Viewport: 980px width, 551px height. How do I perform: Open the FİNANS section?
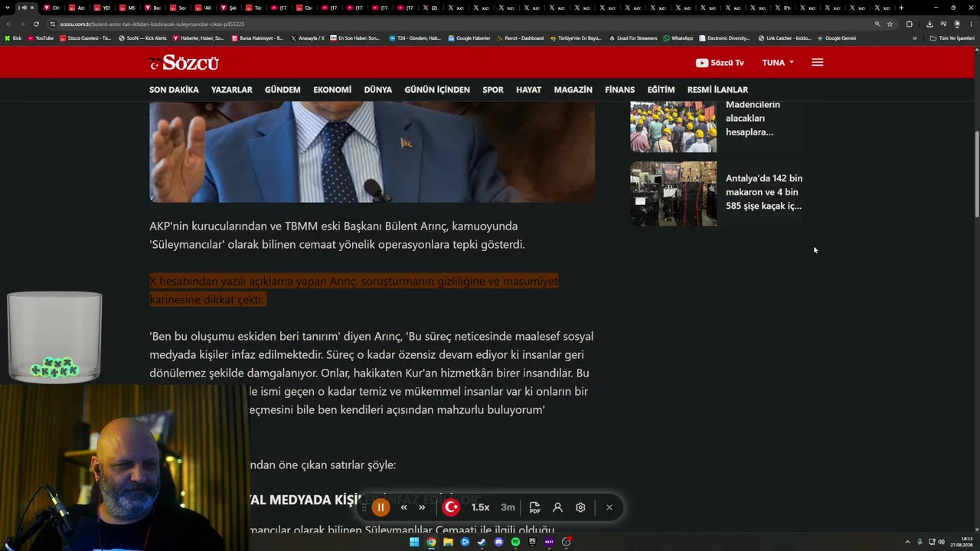(x=619, y=90)
